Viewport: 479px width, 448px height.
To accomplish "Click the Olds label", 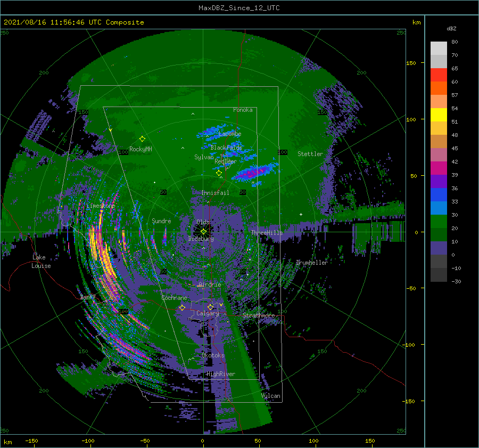I will point(203,222).
